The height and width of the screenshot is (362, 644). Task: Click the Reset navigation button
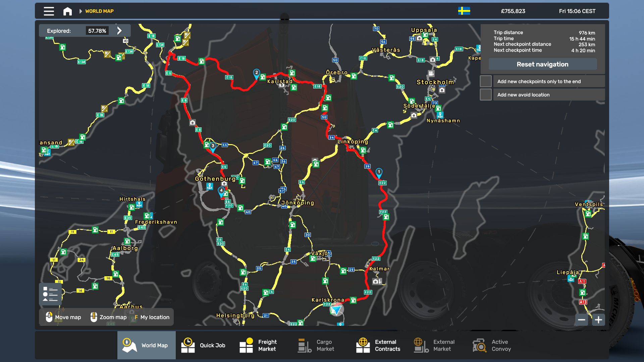click(x=542, y=64)
